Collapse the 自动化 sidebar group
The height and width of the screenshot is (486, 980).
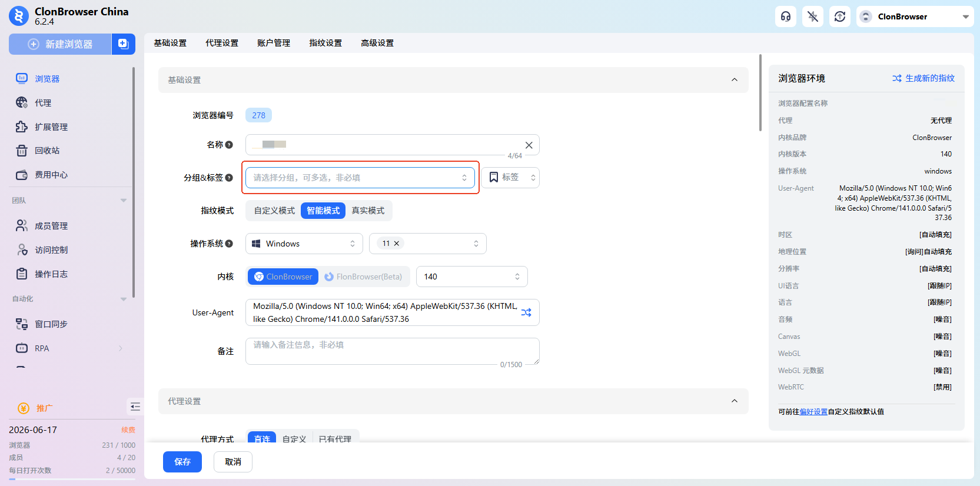pos(124,299)
